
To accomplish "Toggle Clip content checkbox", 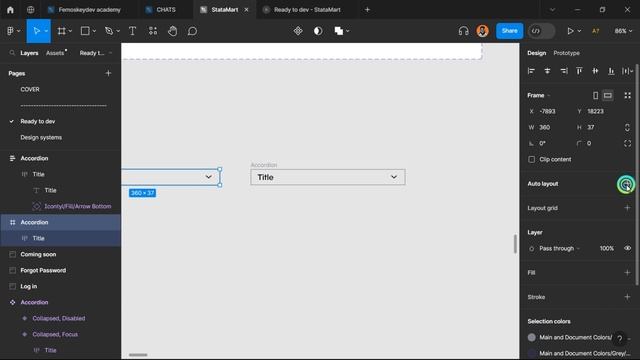I will point(531,160).
